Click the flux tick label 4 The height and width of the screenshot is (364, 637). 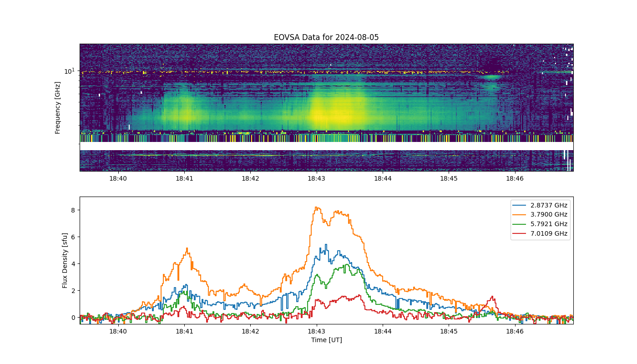coord(72,264)
